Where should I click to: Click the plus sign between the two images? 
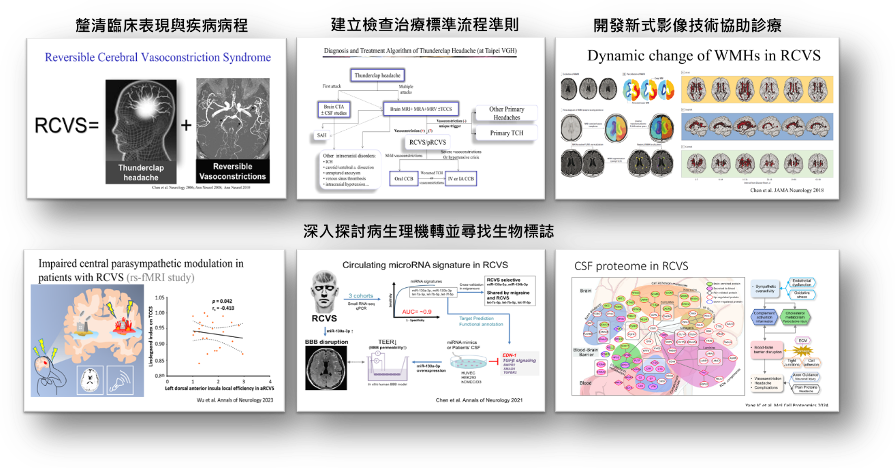click(x=186, y=124)
